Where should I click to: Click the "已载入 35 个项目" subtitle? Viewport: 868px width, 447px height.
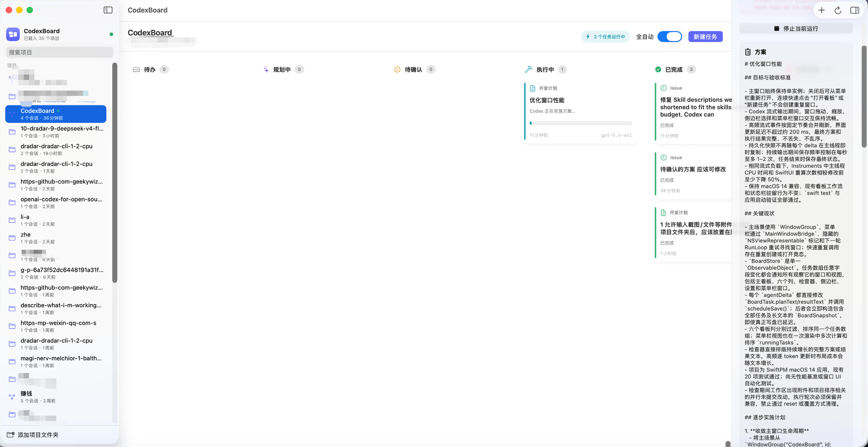(x=42, y=38)
